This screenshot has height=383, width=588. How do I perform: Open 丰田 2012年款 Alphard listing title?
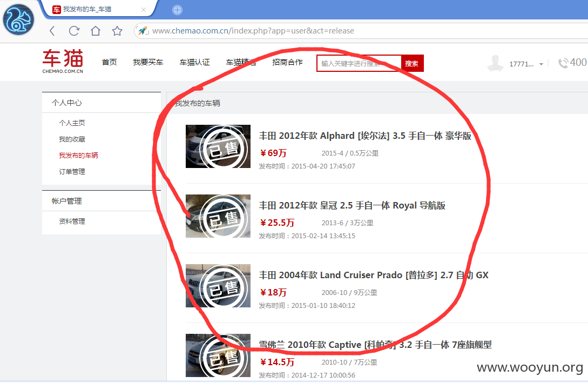click(365, 136)
